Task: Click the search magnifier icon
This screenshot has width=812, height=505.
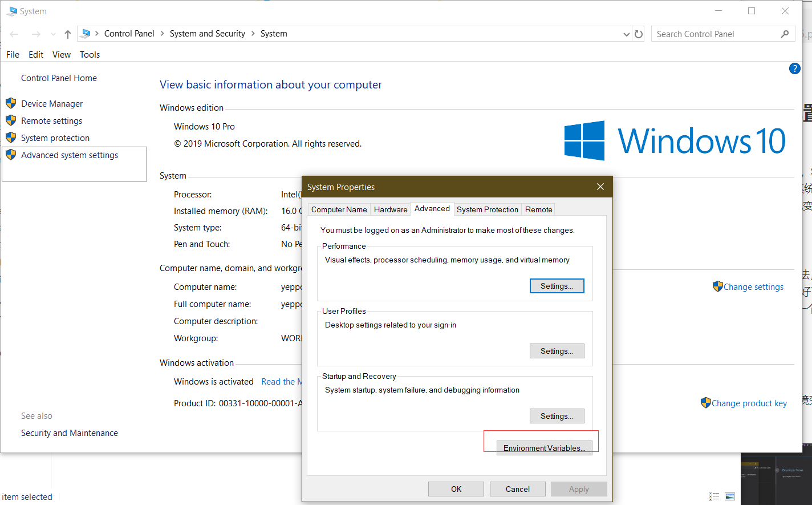Action: tap(785, 34)
